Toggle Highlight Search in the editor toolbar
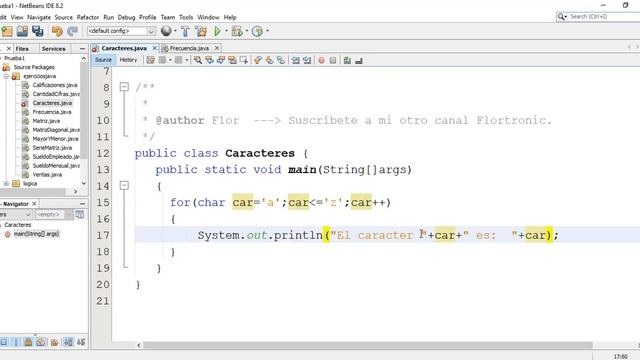The image size is (640, 360). tap(232, 60)
